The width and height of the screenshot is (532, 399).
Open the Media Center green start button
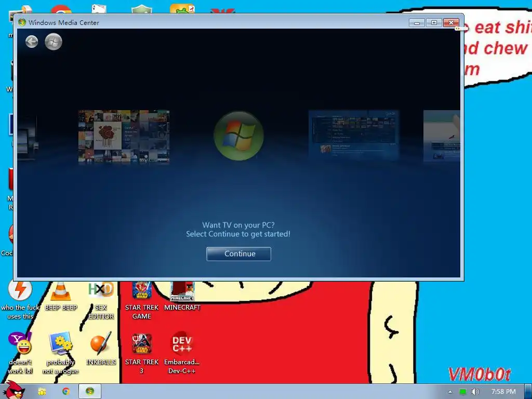[x=54, y=42]
